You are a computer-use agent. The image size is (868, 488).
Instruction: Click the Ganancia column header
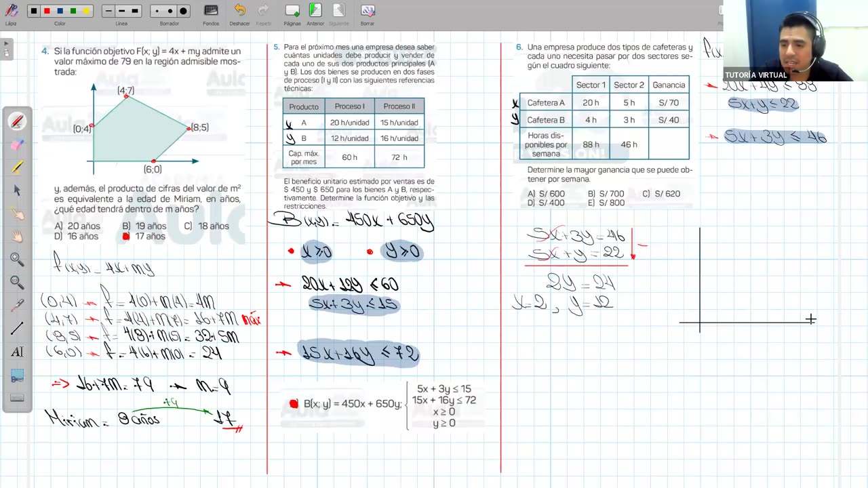point(669,85)
